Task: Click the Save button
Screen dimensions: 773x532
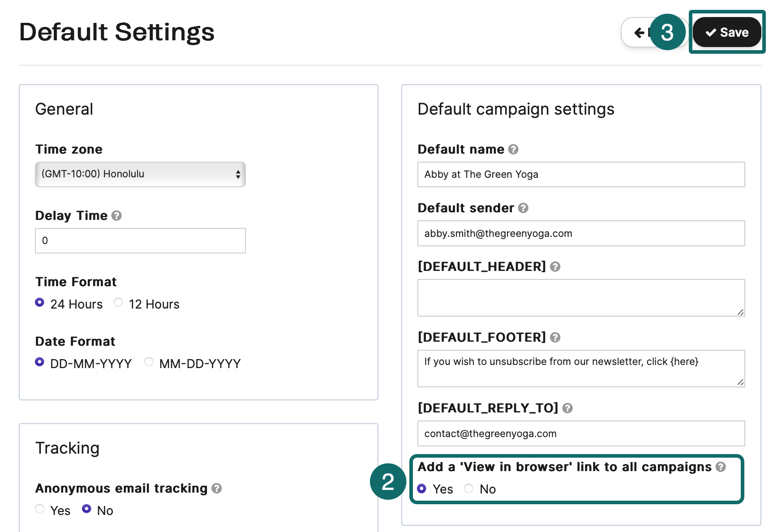Action: (x=726, y=32)
